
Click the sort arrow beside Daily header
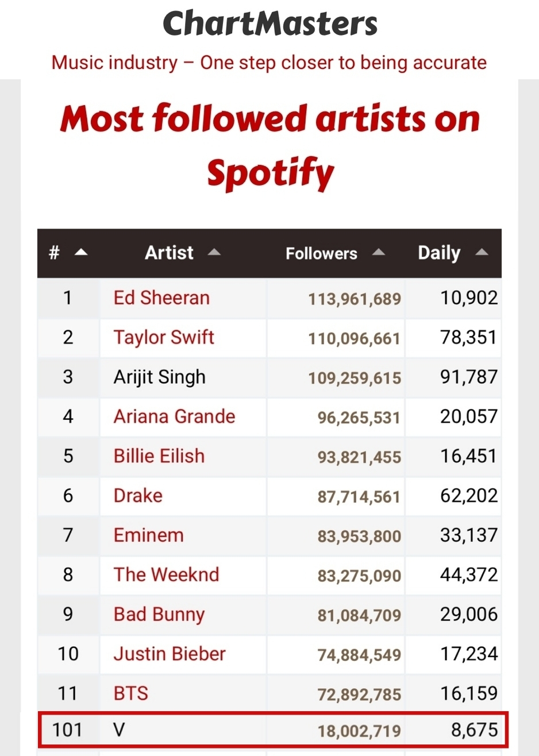pyautogui.click(x=482, y=252)
